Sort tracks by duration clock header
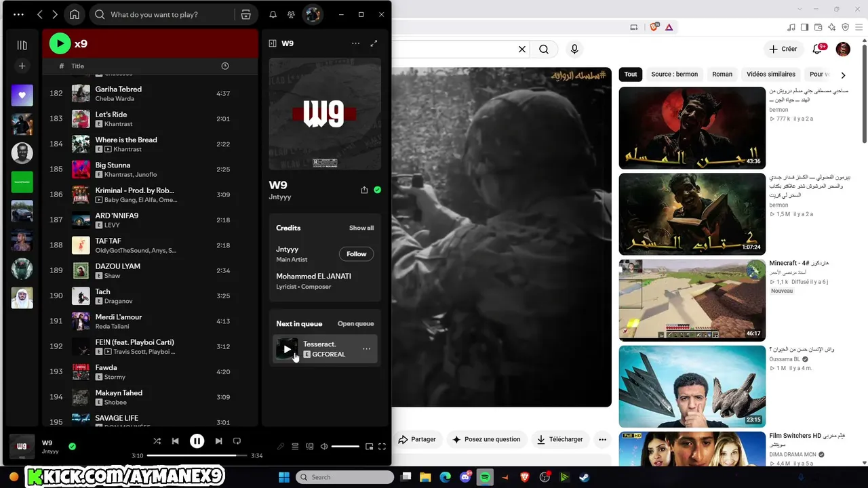This screenshot has width=868, height=488. tap(225, 66)
